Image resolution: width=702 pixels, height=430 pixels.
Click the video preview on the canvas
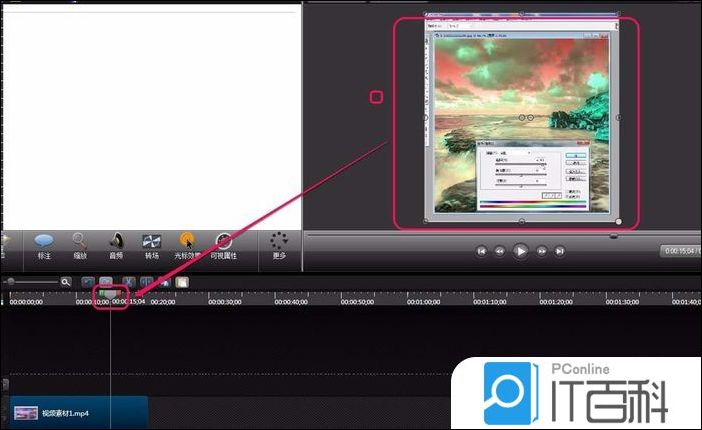point(522,117)
